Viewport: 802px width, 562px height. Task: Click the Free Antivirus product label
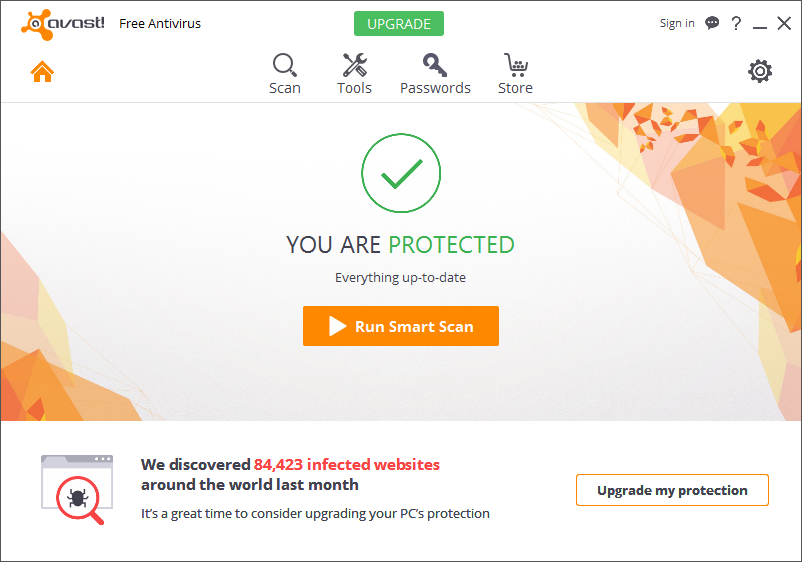pos(160,23)
